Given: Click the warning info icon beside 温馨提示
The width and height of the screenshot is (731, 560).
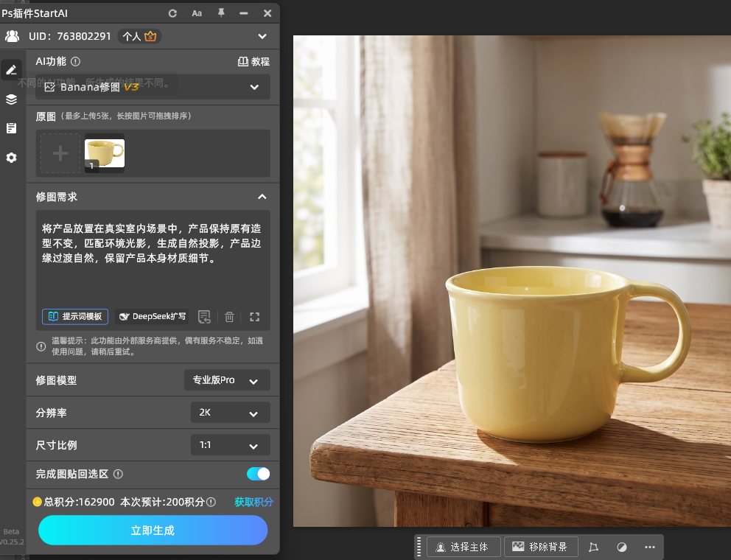Looking at the screenshot, I should click(41, 346).
